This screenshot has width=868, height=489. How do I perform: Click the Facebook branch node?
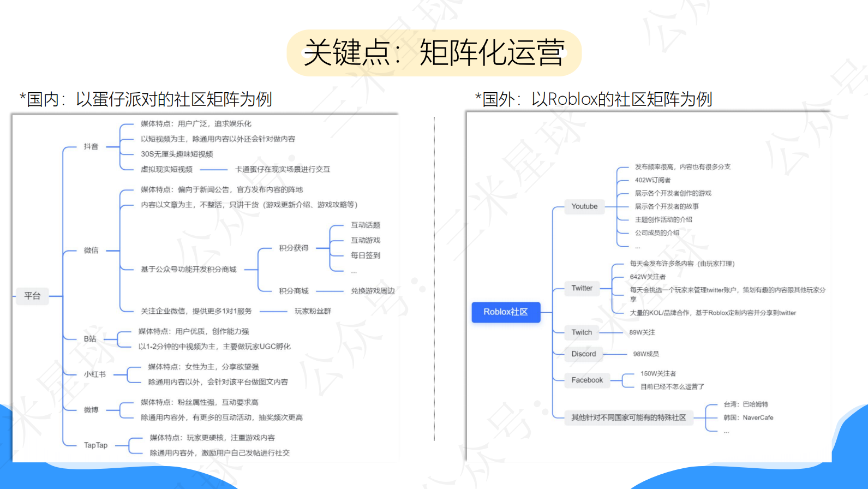587,380
